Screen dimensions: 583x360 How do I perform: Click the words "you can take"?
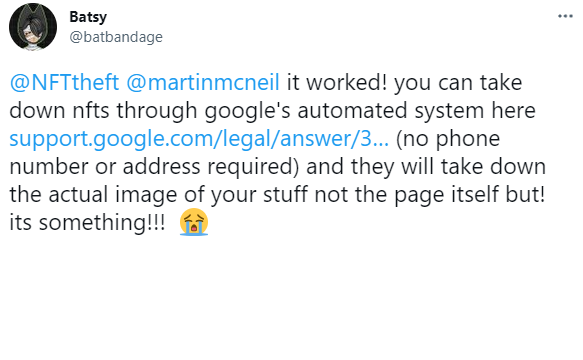(x=458, y=82)
